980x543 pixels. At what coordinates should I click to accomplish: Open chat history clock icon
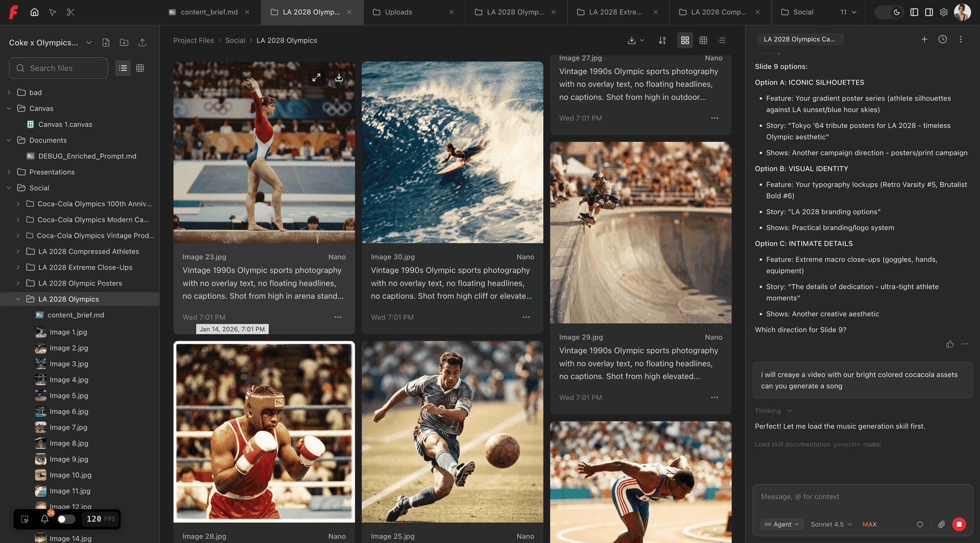click(942, 39)
